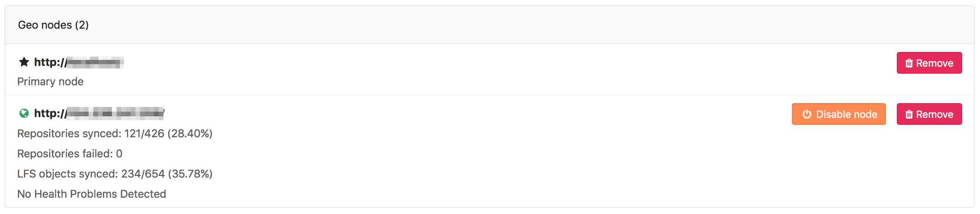
Task: Click the trash icon in the secondary node's Remove button
Action: click(909, 114)
